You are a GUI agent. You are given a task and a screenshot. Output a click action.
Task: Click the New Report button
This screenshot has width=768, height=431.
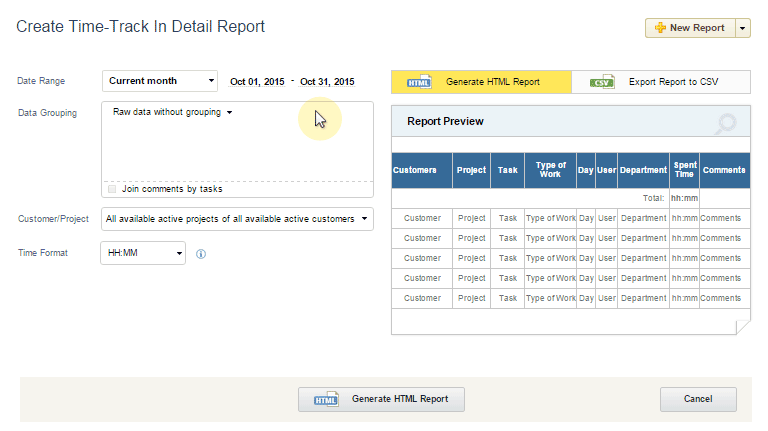click(x=690, y=28)
